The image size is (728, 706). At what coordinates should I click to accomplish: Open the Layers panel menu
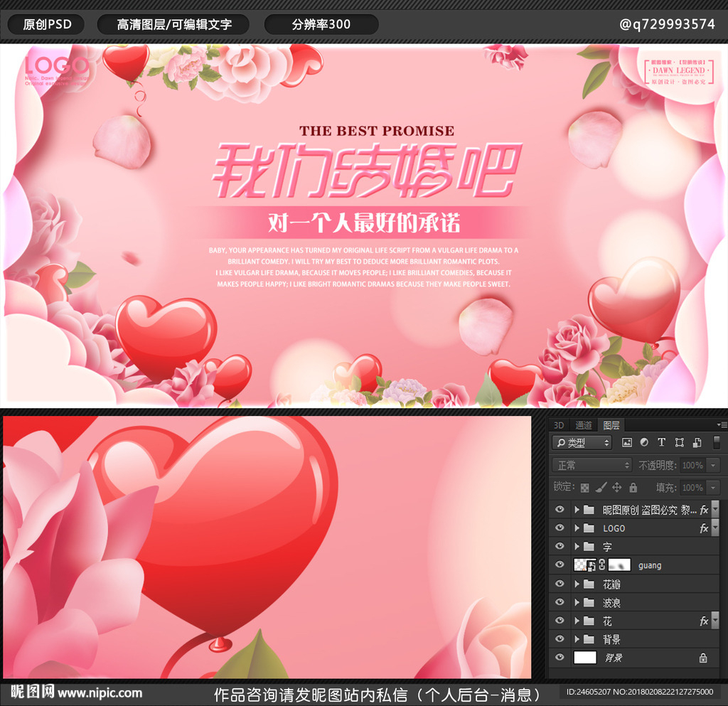click(722, 424)
